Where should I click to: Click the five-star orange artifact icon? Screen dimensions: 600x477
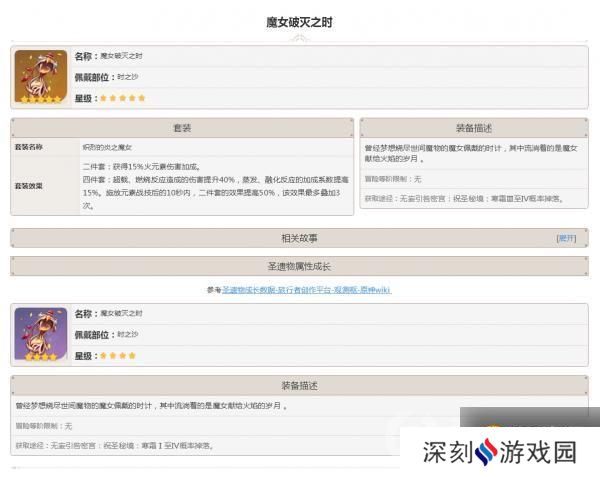[41, 77]
